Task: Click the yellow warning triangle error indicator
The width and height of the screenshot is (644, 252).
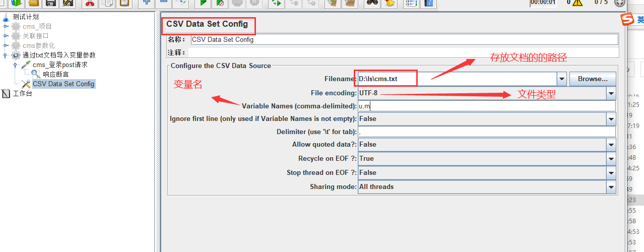Action: point(577,3)
